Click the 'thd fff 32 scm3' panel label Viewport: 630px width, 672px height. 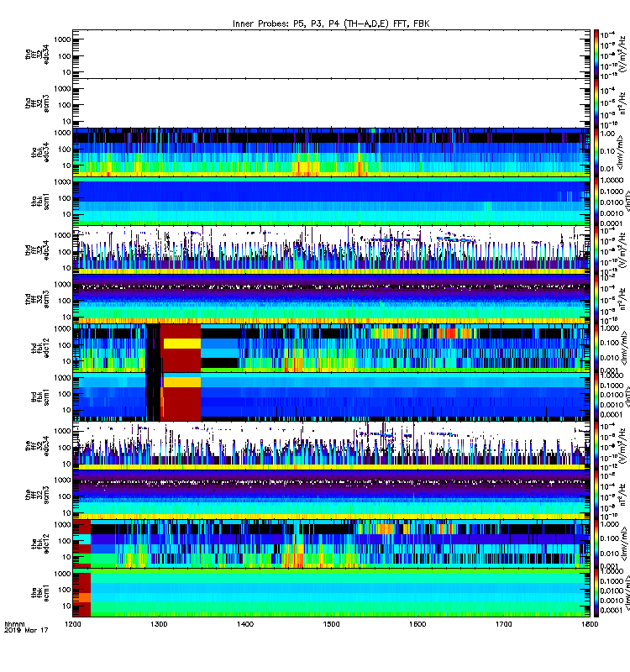pos(37,299)
